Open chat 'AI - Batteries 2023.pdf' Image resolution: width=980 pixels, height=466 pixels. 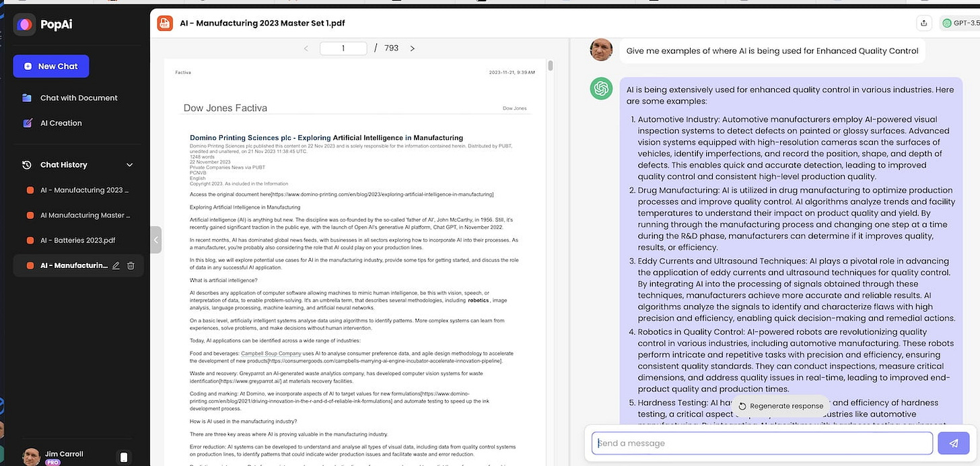[x=77, y=240]
